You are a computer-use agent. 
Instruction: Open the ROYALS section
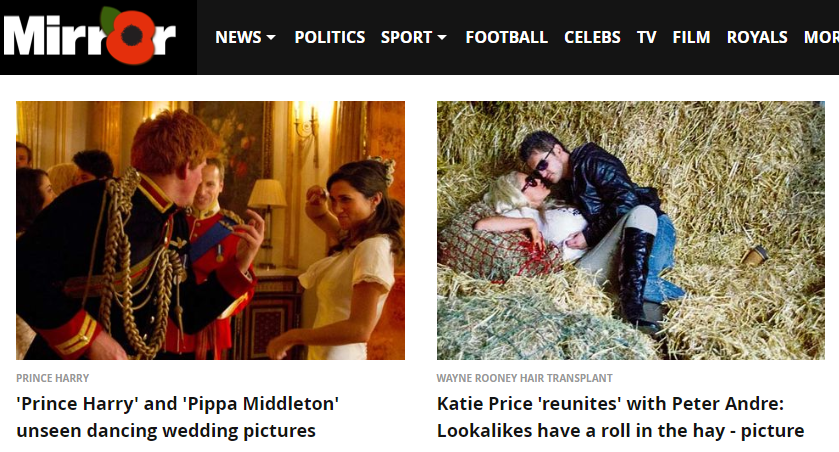click(x=757, y=37)
